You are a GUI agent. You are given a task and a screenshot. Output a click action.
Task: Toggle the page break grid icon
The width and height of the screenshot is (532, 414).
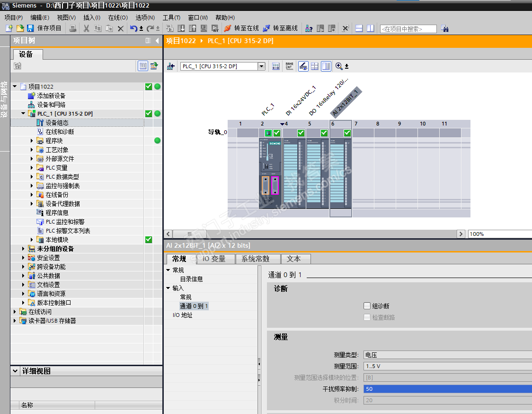(x=315, y=66)
